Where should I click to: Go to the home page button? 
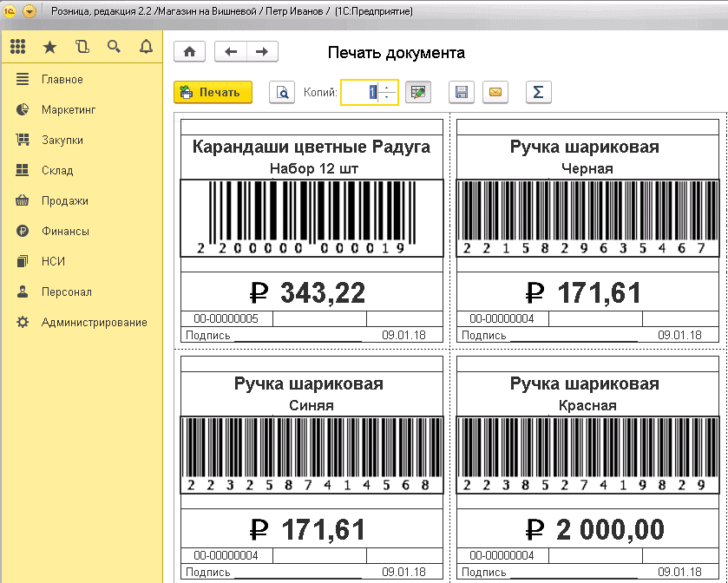point(190,52)
